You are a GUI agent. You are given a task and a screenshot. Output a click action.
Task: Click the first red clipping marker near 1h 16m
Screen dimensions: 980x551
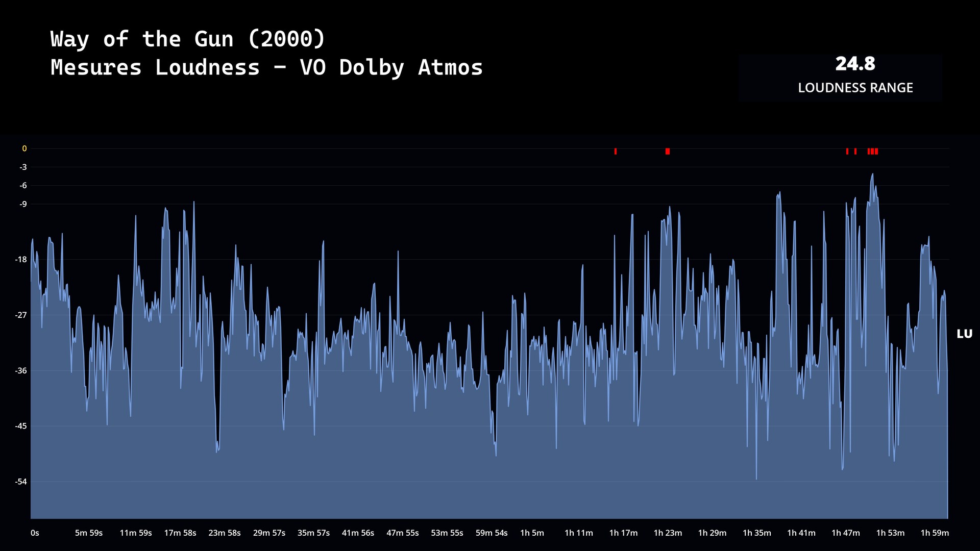coord(616,152)
